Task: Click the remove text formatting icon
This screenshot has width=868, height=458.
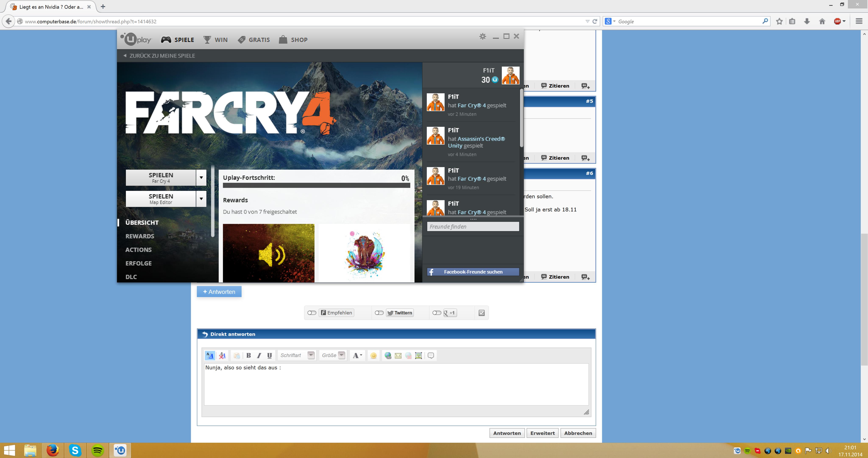Action: click(222, 356)
